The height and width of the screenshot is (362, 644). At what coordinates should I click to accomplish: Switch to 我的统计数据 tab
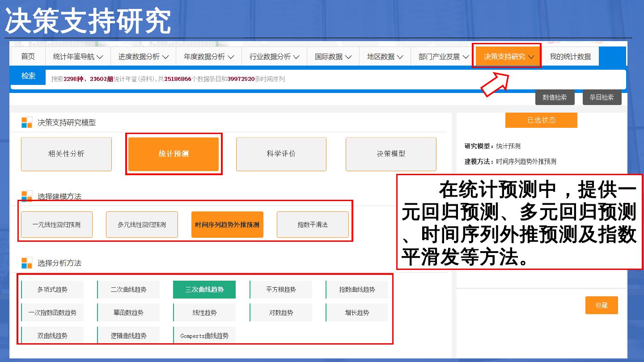[x=570, y=57]
